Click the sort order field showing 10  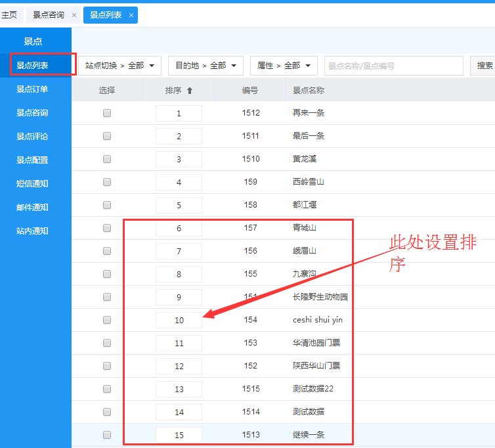click(x=179, y=321)
